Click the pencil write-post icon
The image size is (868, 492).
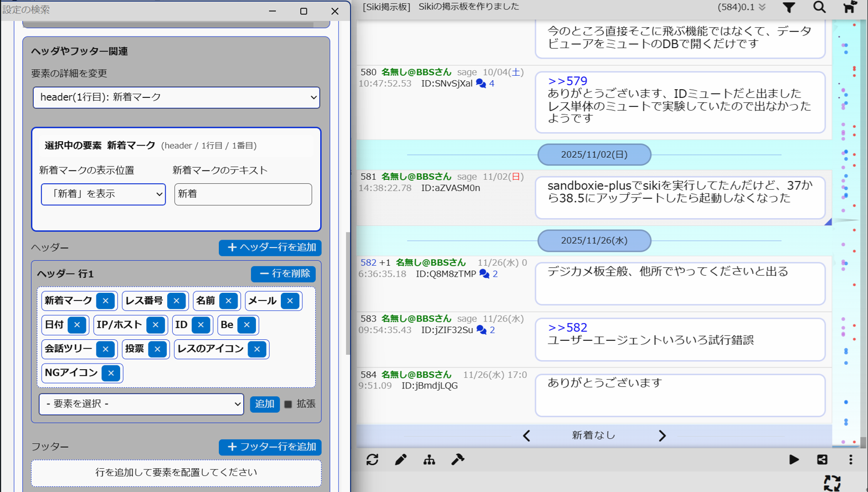pyautogui.click(x=400, y=460)
